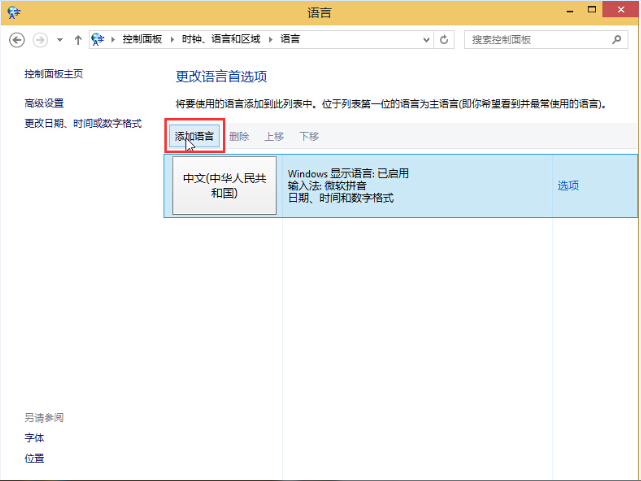Image resolution: width=641 pixels, height=481 pixels.
Task: Click 下移 in the language toolbar
Action: click(309, 136)
